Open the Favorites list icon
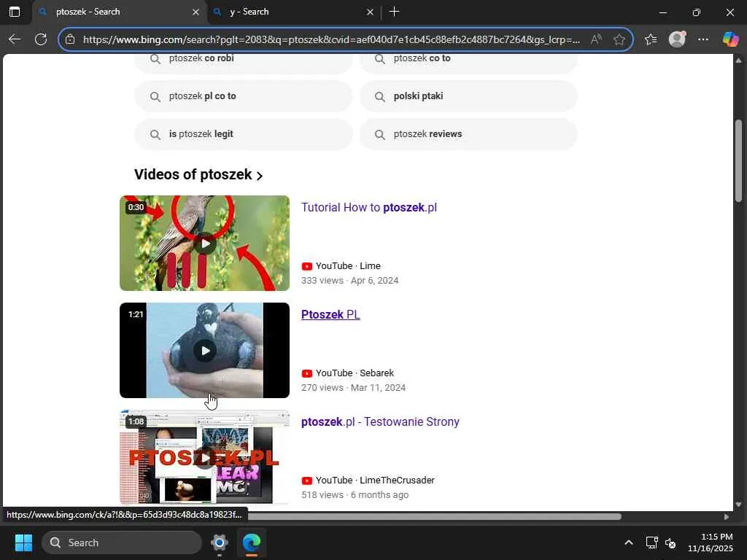This screenshot has height=560, width=747. [651, 39]
